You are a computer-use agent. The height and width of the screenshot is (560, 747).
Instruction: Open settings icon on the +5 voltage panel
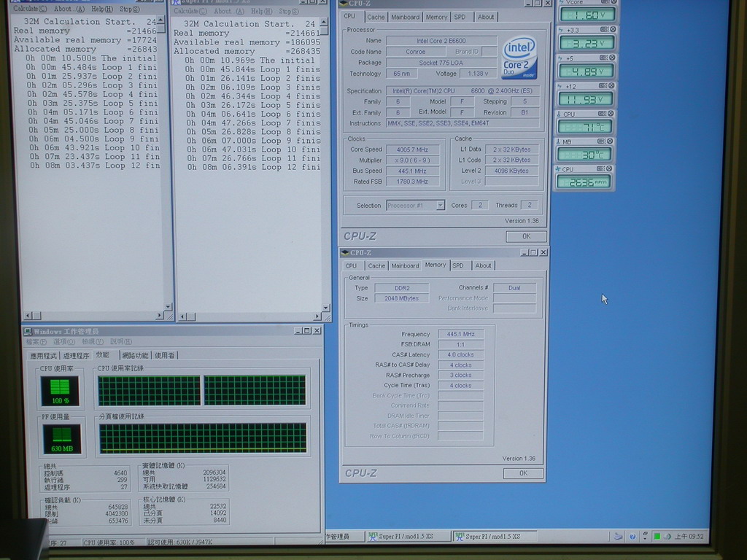(603, 58)
